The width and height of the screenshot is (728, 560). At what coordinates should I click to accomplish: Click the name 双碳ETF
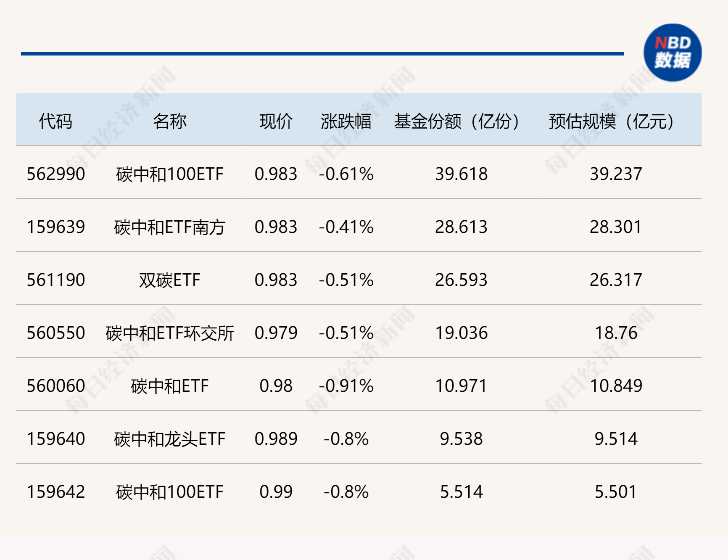[170, 280]
